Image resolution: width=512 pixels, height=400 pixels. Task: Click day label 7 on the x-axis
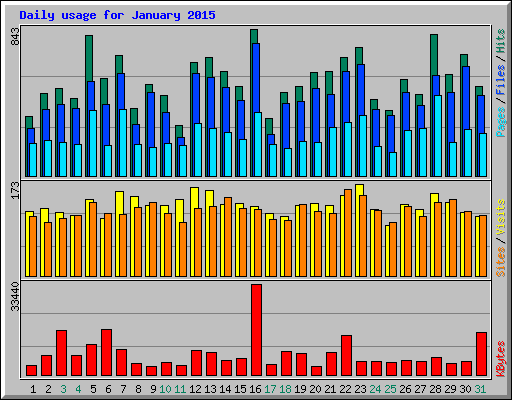click(x=123, y=389)
